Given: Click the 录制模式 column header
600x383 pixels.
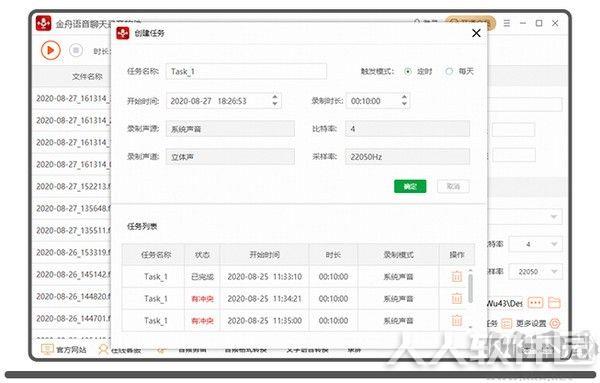Looking at the screenshot, I should [398, 255].
